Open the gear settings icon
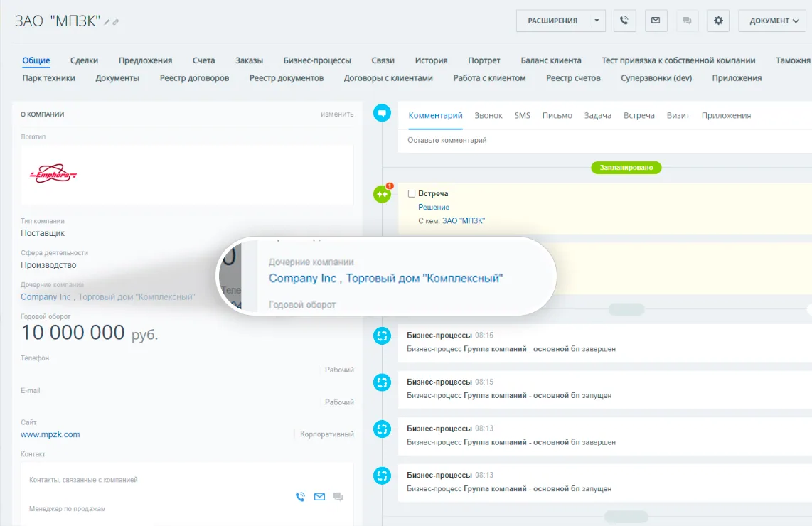The image size is (812, 526). [718, 21]
